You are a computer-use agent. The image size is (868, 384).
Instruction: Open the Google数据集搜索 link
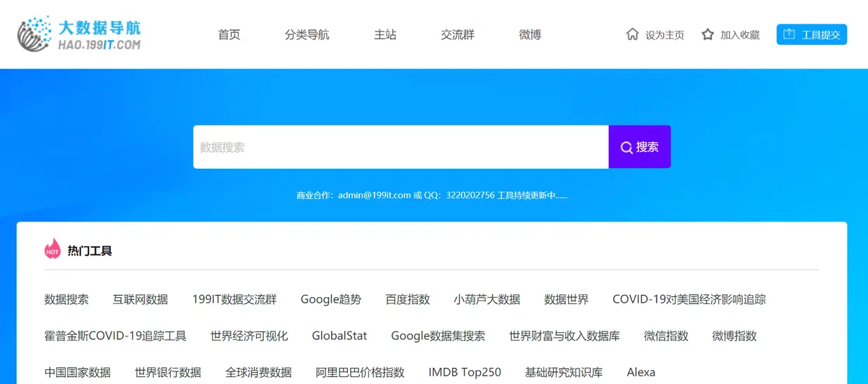[438, 336]
